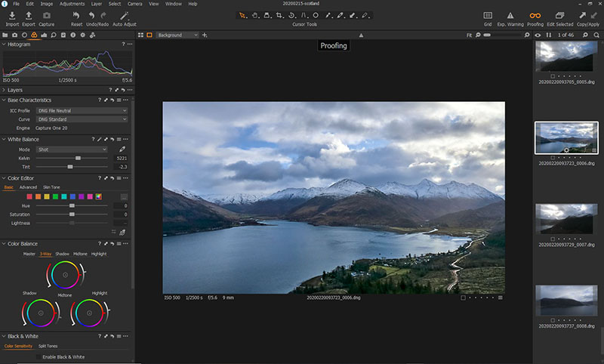Show the Exposure Warning overlay
This screenshot has height=364, width=604.
click(x=510, y=15)
